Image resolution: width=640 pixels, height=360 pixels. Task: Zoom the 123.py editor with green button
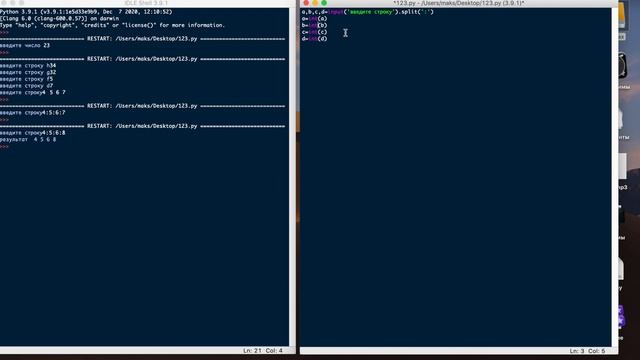tap(324, 3)
